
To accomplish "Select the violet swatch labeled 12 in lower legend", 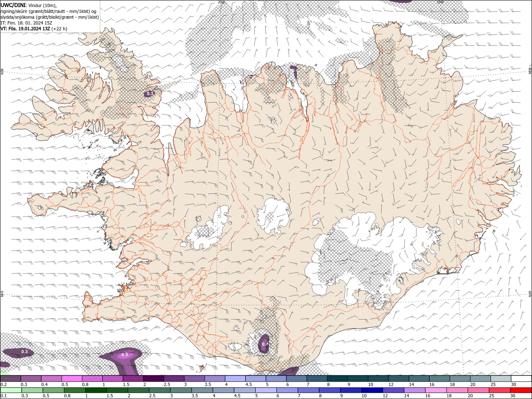I will point(393,390).
